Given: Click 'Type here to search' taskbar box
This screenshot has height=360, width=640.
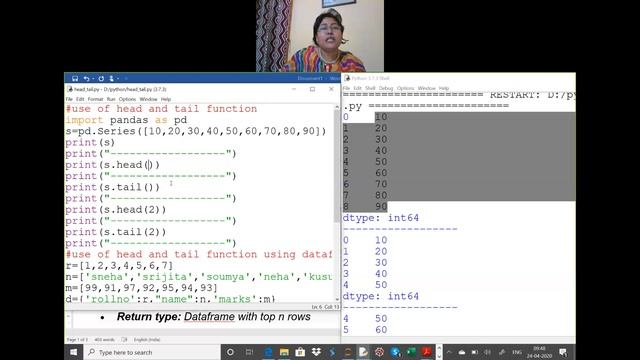Looking at the screenshot, I should click(x=152, y=352).
